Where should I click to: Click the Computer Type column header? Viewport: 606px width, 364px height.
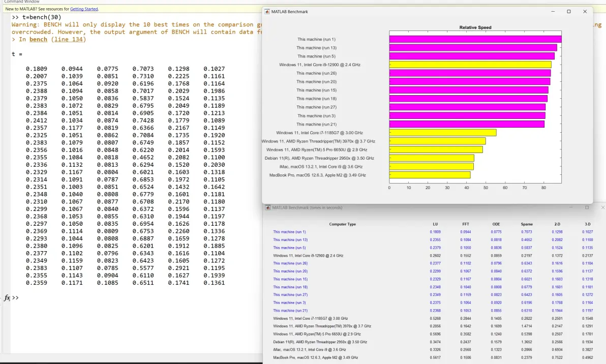click(x=343, y=224)
